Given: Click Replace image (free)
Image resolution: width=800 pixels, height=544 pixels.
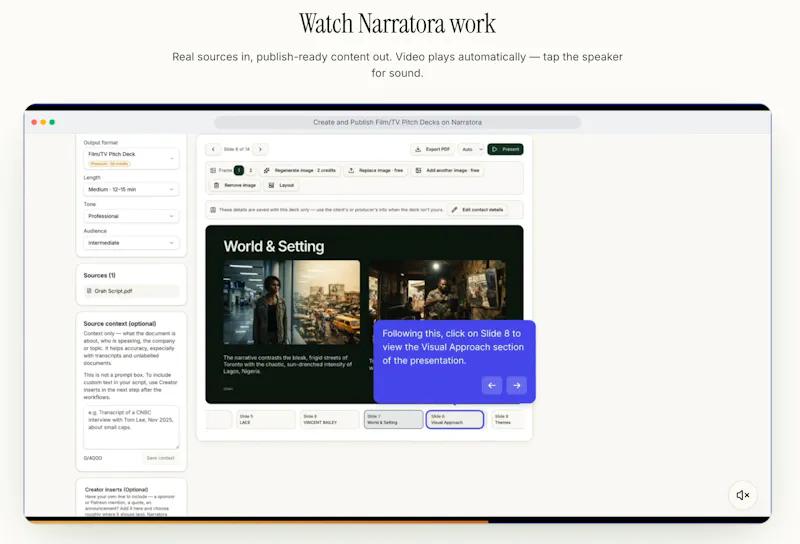Looking at the screenshot, I should 376,170.
